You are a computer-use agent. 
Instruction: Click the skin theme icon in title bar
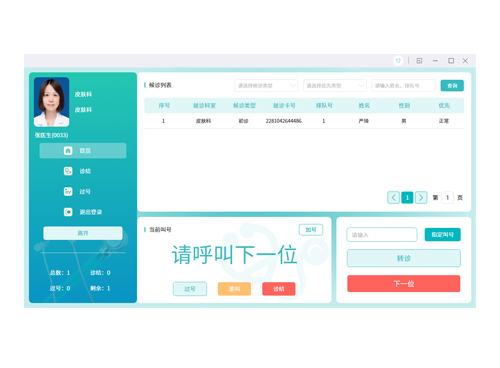(398, 61)
